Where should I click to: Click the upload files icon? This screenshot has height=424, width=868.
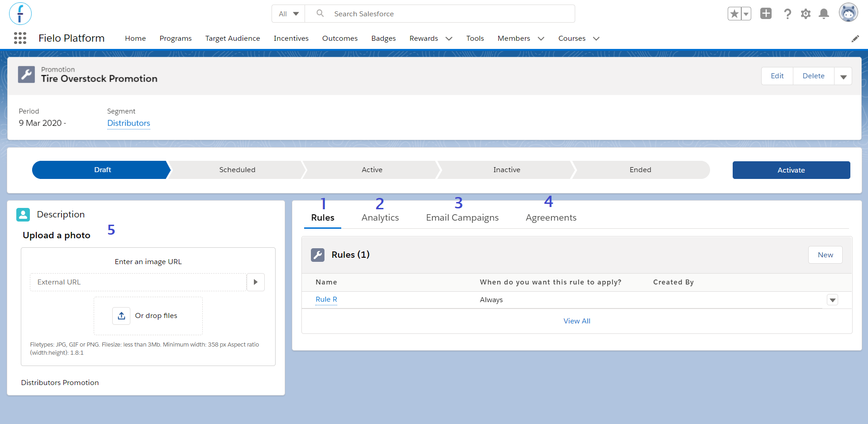[x=121, y=316]
